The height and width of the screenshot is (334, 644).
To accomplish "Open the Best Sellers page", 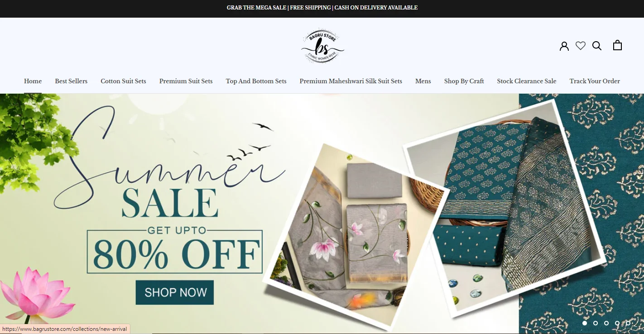I will coord(71,81).
